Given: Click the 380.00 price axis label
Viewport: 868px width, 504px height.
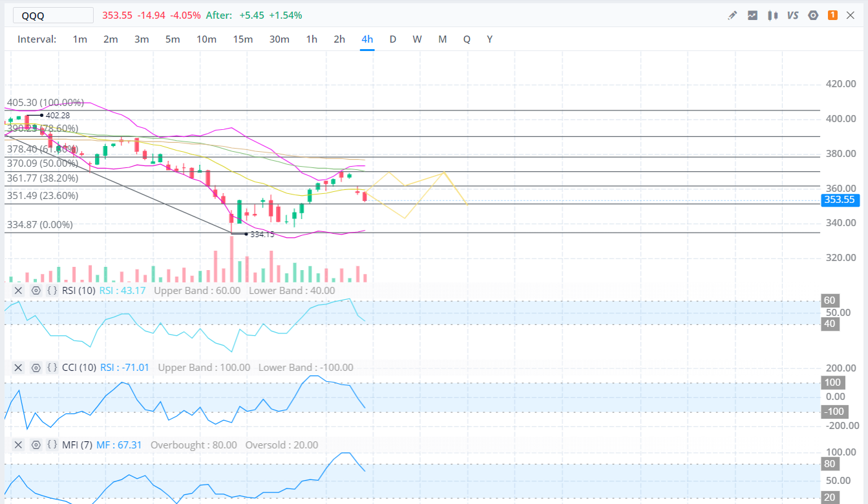Looking at the screenshot, I should pos(842,154).
